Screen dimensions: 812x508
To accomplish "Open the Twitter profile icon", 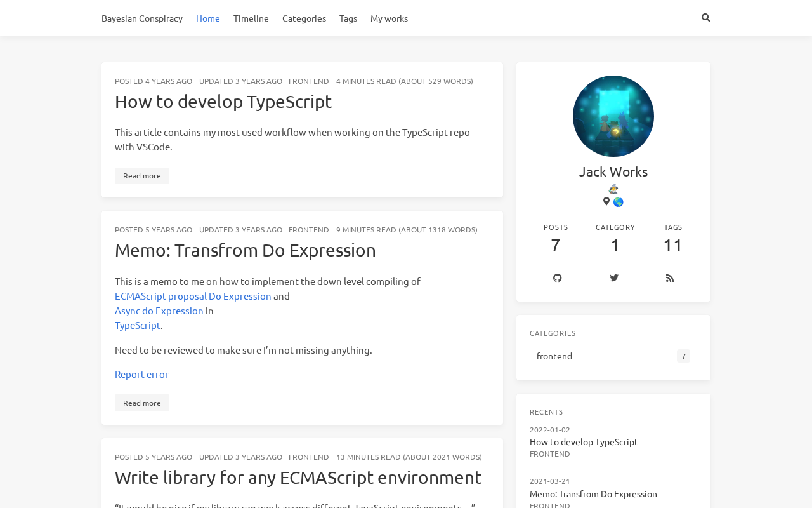I will tap(613, 278).
